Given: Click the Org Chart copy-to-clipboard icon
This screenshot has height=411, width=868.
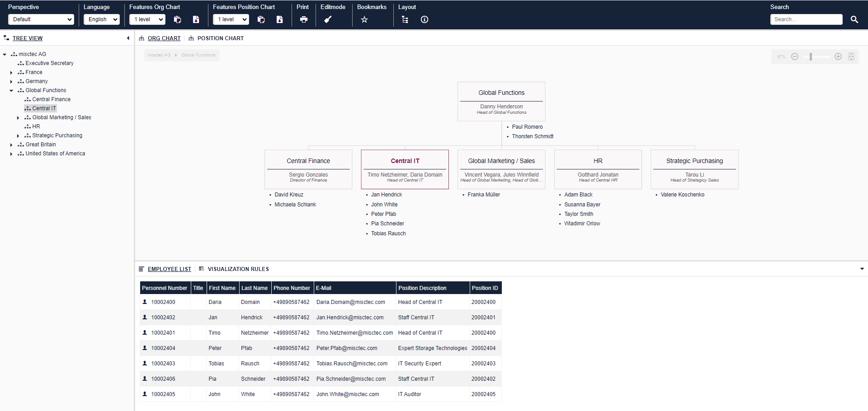Looking at the screenshot, I should [178, 19].
